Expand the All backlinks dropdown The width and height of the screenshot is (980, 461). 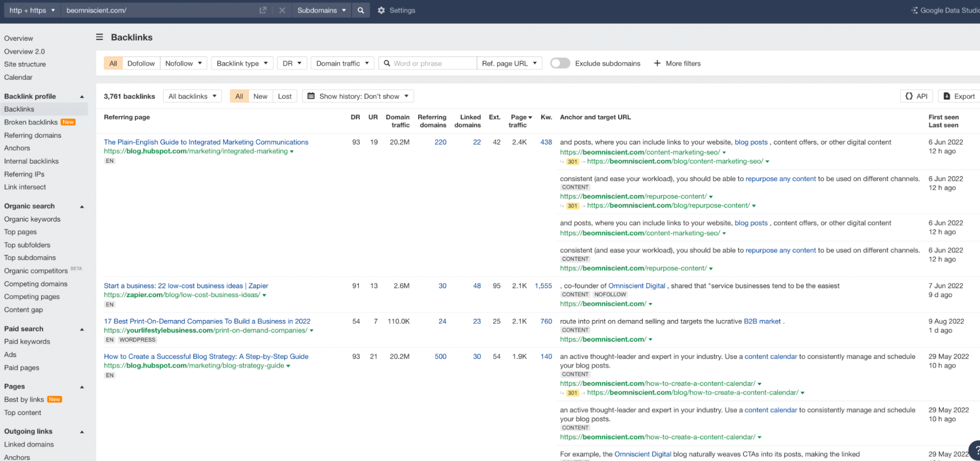pyautogui.click(x=192, y=96)
